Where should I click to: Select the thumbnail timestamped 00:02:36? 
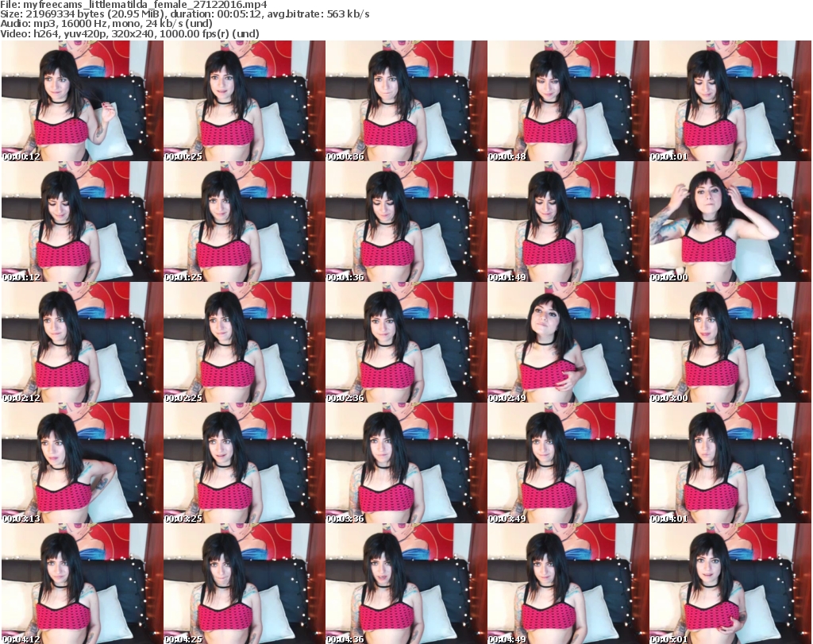pyautogui.click(x=406, y=342)
